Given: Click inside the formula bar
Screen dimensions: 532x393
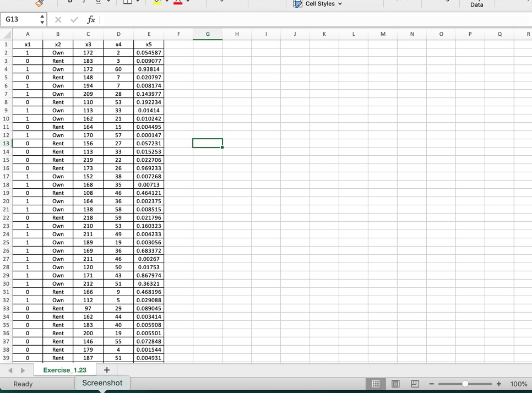Looking at the screenshot, I should [316, 20].
